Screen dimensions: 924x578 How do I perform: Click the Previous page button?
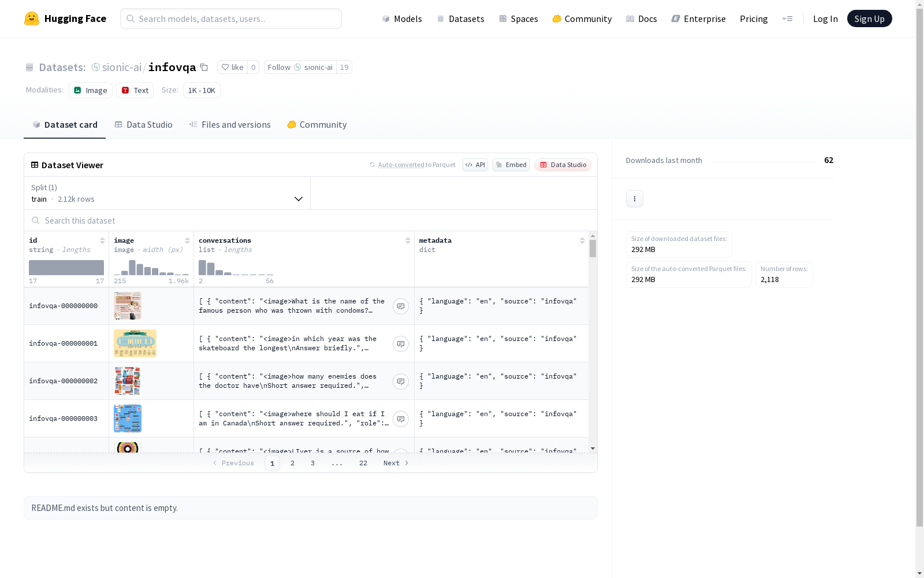233,463
